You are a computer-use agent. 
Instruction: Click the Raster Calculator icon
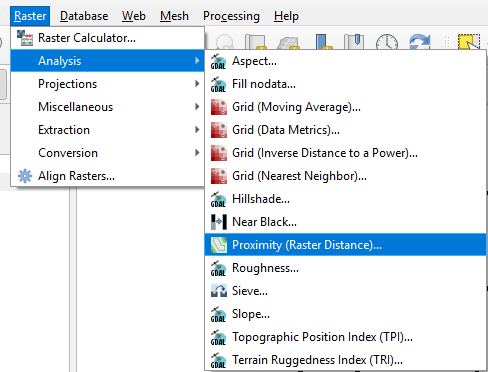(x=25, y=38)
